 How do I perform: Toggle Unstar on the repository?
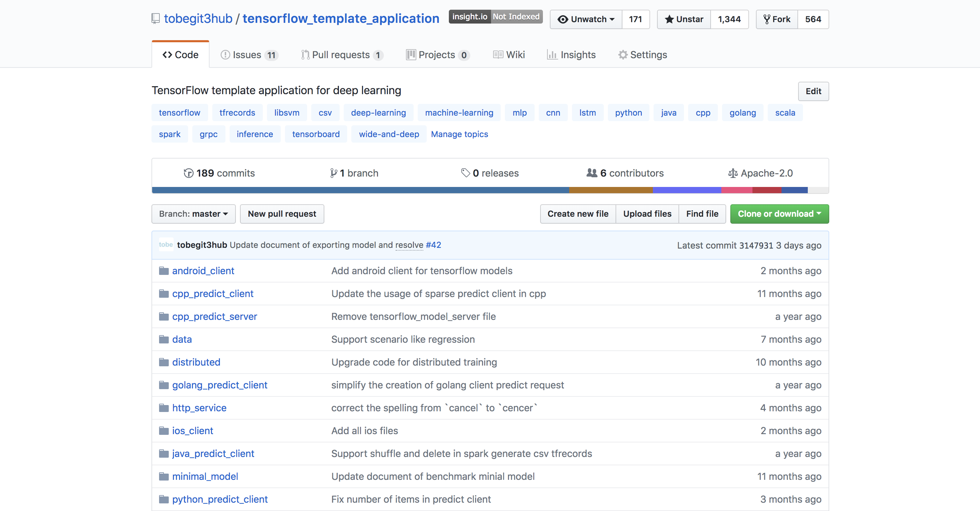(x=684, y=19)
